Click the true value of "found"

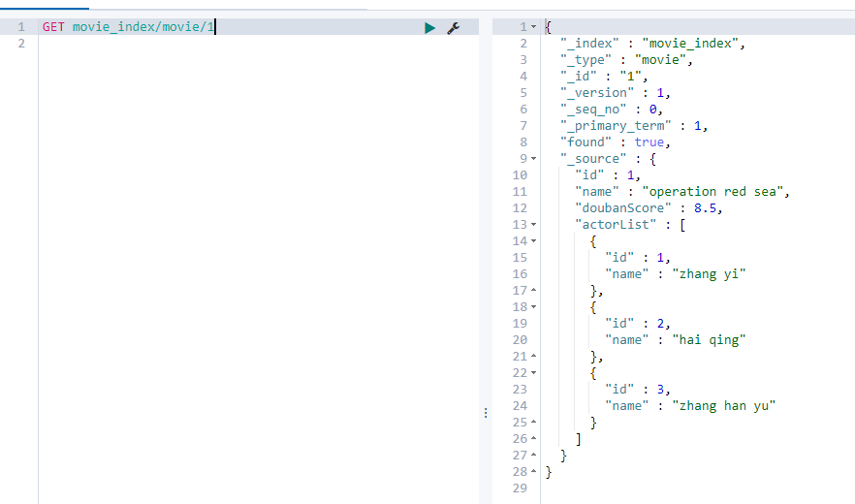[649, 142]
